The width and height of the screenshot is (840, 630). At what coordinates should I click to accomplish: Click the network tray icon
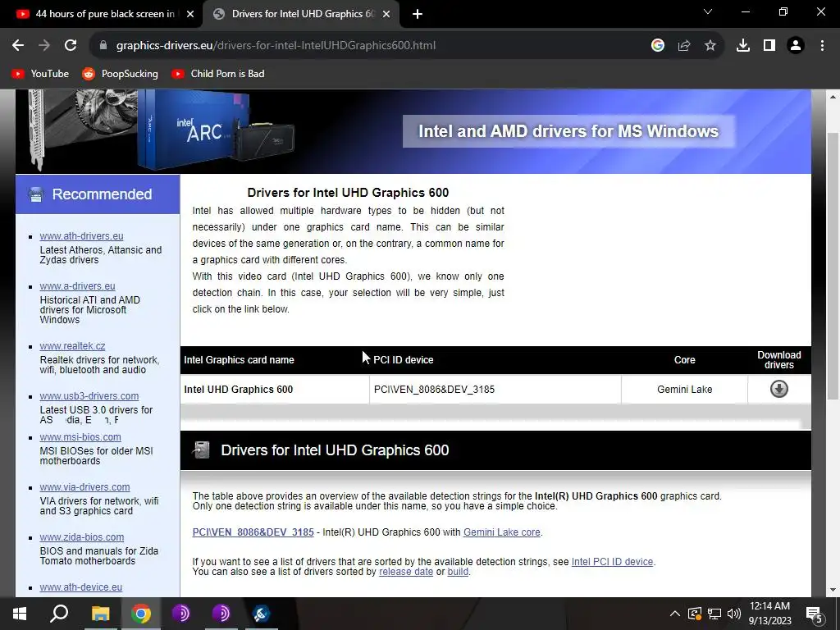(x=714, y=614)
